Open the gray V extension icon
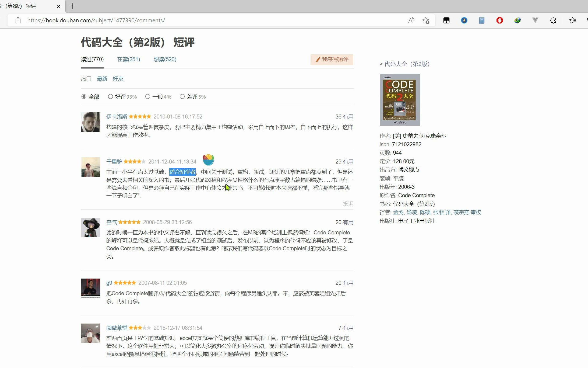 535,20
